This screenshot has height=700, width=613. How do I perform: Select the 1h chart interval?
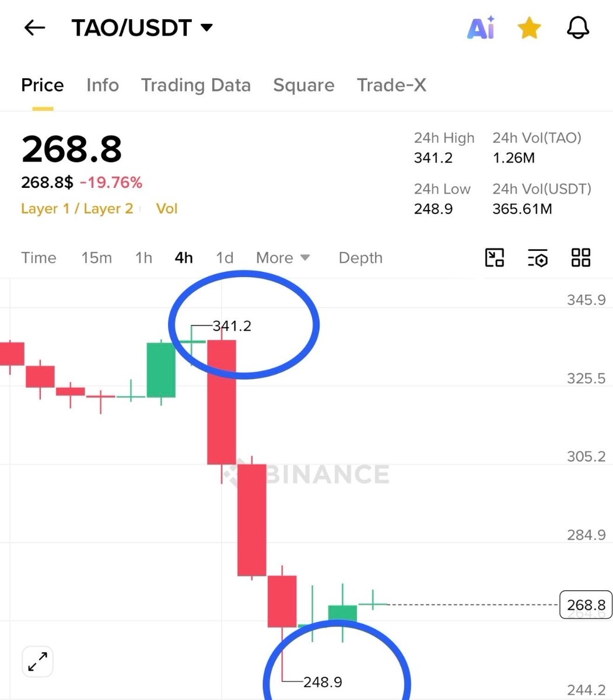[143, 258]
